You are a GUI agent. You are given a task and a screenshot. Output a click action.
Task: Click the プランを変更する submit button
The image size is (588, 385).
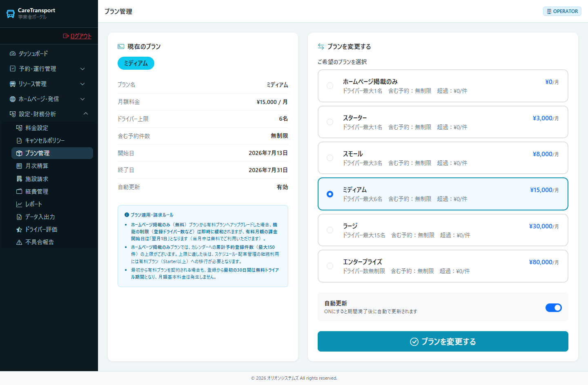443,341
